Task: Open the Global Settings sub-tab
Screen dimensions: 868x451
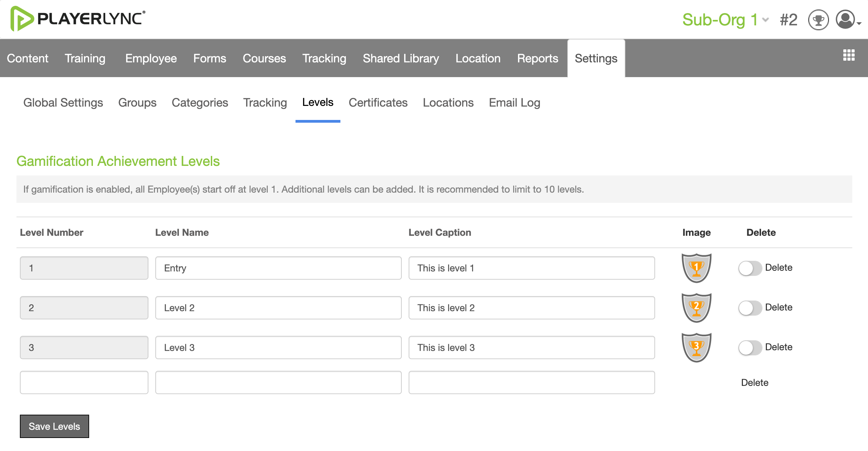Action: click(x=63, y=102)
